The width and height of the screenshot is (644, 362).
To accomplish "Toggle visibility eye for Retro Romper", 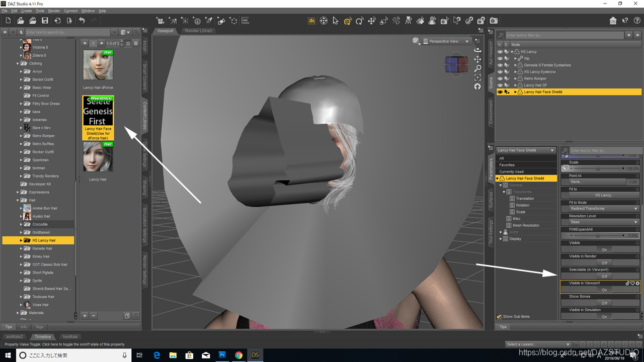I will pos(500,78).
